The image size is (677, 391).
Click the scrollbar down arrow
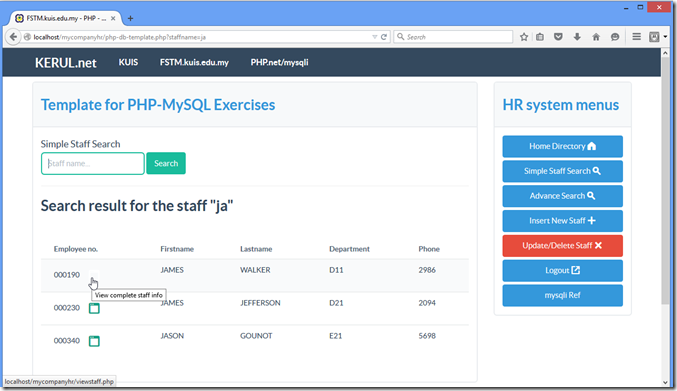(665, 382)
